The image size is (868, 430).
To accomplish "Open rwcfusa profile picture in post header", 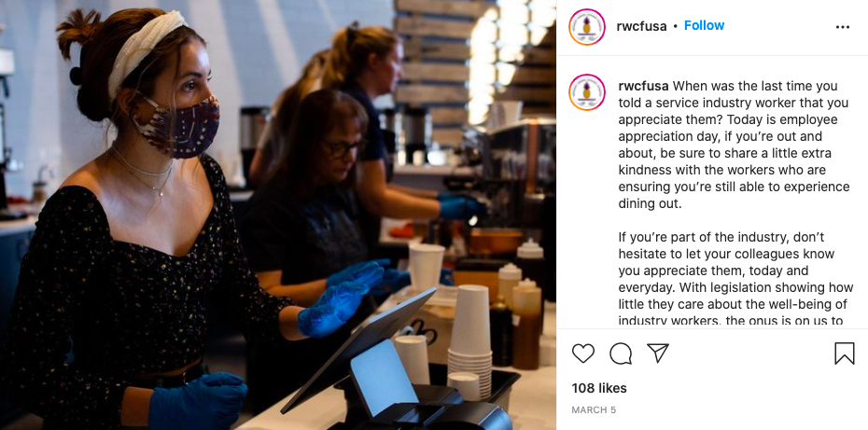I will [587, 26].
